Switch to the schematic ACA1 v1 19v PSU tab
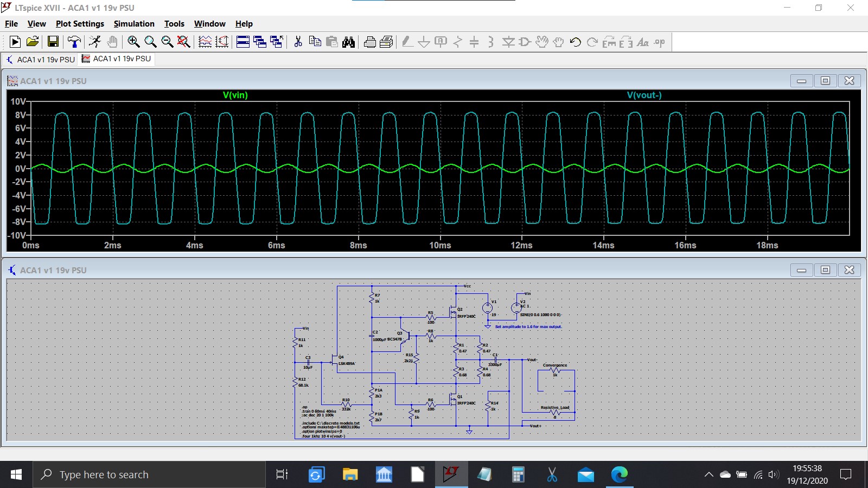 click(x=41, y=59)
